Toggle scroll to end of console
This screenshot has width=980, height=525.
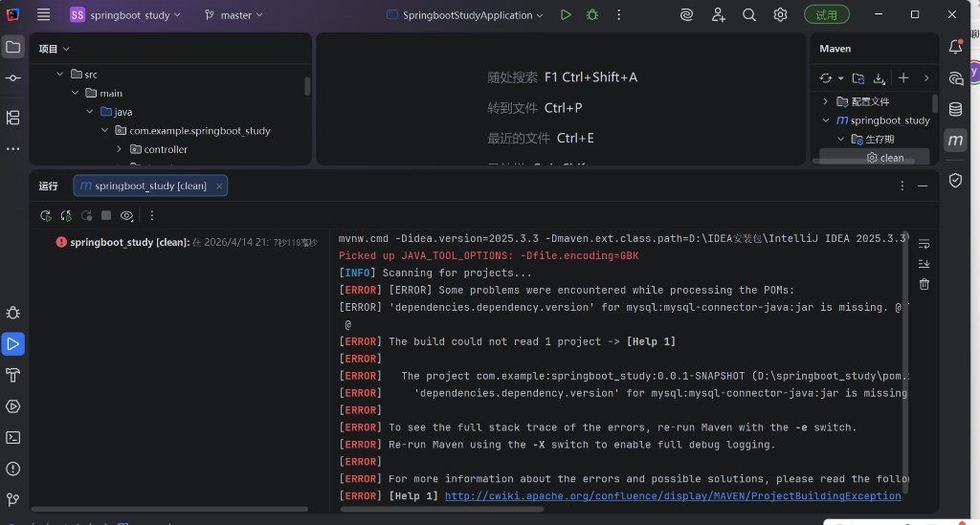pos(924,264)
